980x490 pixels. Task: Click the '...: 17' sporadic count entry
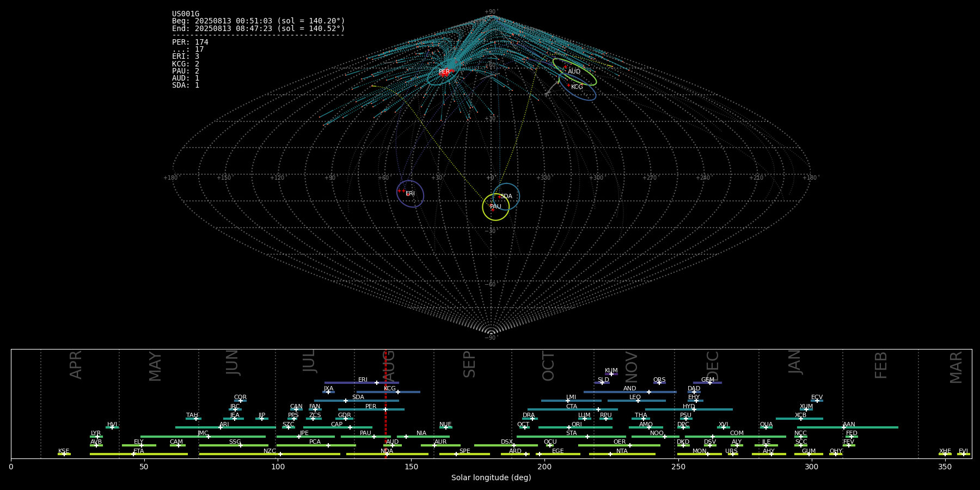tap(188, 50)
